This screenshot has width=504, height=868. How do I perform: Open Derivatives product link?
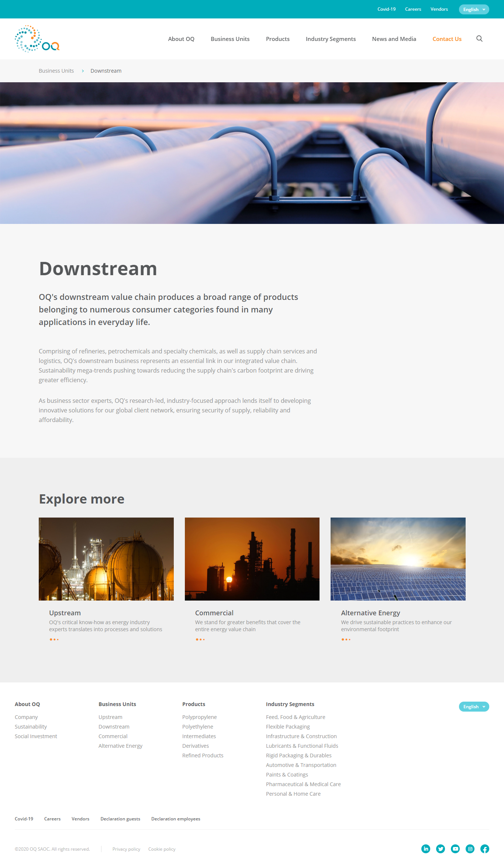point(196,746)
